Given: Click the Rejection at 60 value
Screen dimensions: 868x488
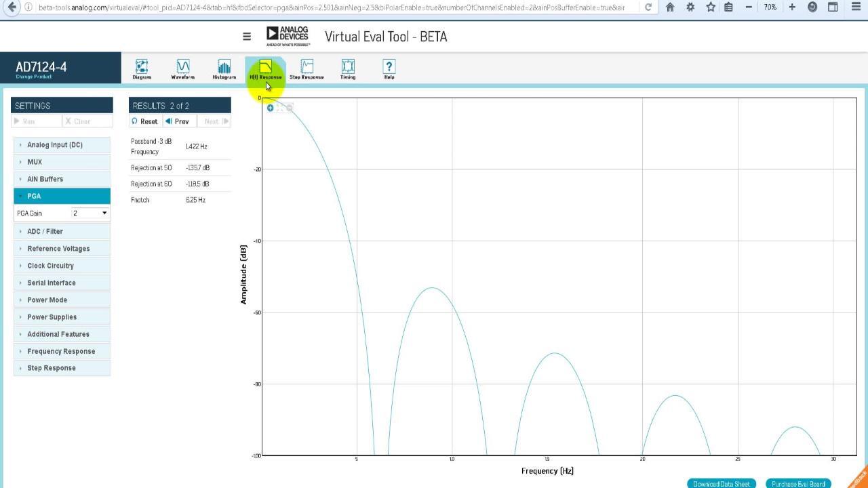Looking at the screenshot, I should click(197, 184).
